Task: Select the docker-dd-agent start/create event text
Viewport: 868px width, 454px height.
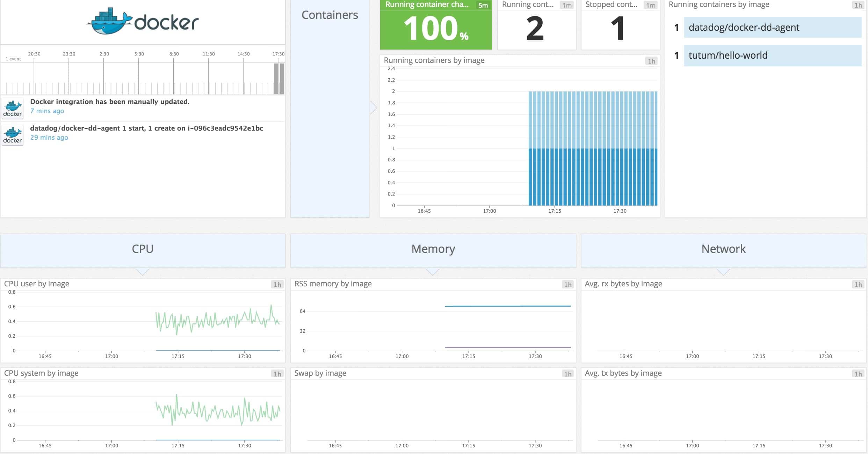Action: (146, 128)
